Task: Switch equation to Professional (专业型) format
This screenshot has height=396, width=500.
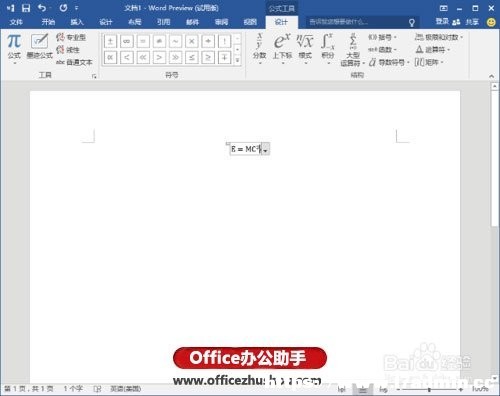Action: [71, 37]
